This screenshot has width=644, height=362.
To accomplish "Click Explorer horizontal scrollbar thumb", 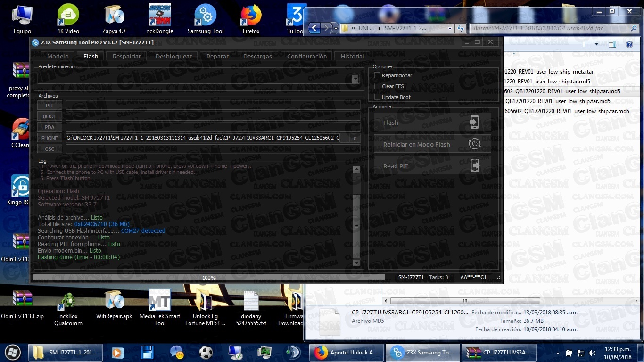I will 465,301.
